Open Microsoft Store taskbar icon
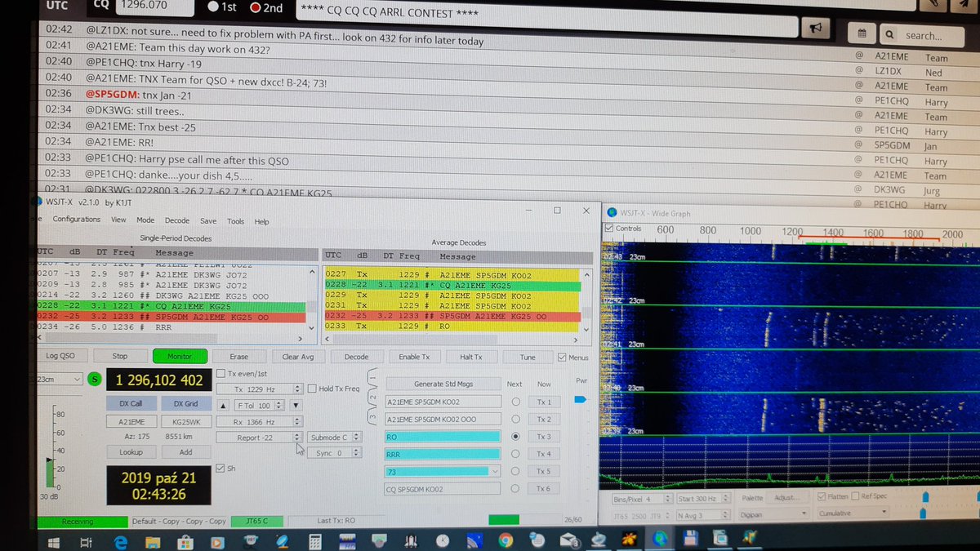 (185, 541)
